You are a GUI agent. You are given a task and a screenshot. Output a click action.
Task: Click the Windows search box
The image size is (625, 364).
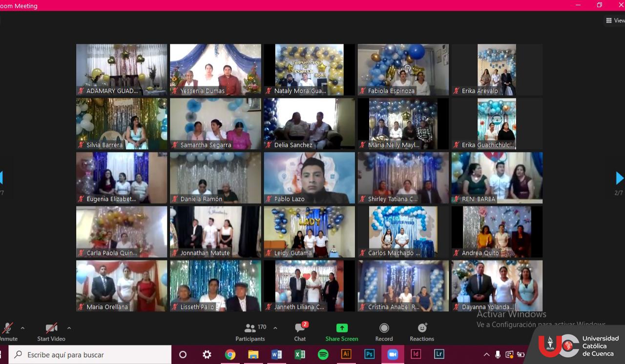[90, 355]
